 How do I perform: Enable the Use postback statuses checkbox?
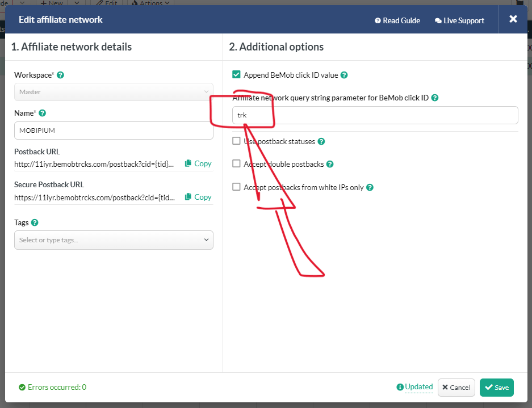coord(237,141)
